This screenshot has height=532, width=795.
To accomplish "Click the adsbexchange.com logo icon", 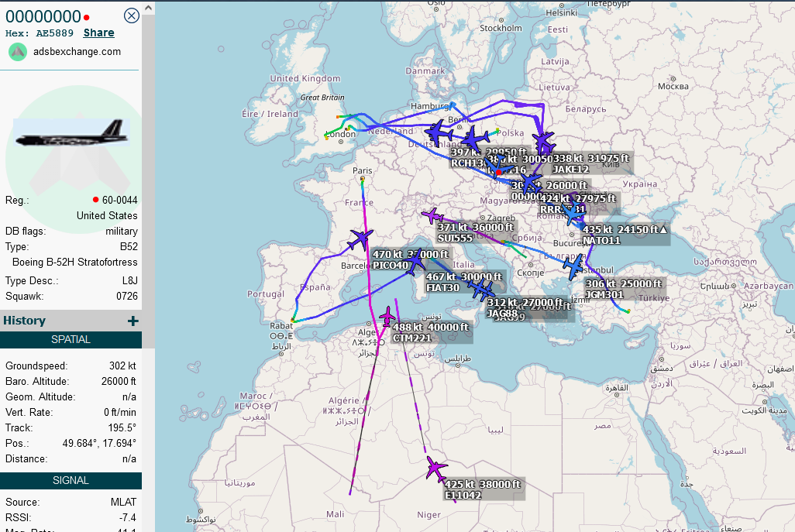I will click(x=19, y=52).
